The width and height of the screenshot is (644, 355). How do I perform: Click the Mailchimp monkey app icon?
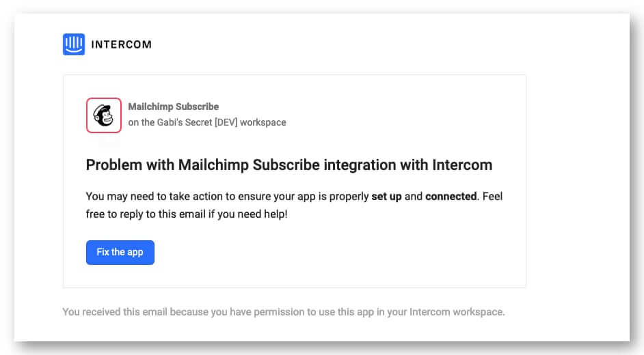[104, 115]
